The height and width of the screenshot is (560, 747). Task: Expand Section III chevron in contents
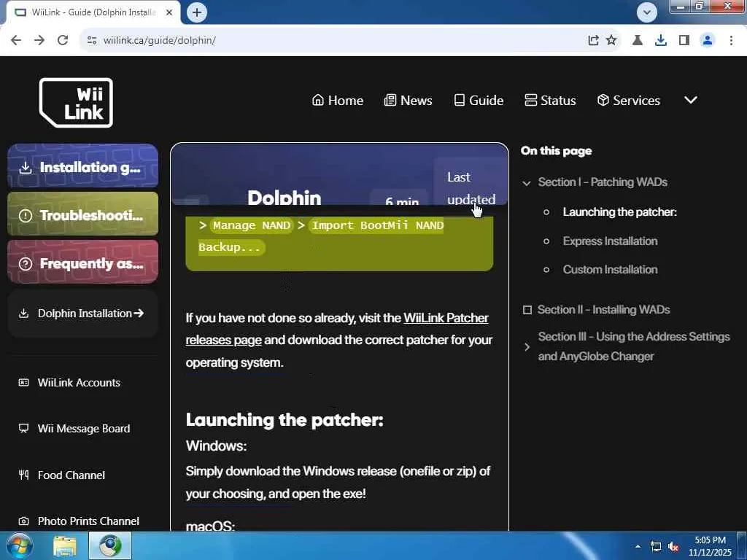pos(527,346)
